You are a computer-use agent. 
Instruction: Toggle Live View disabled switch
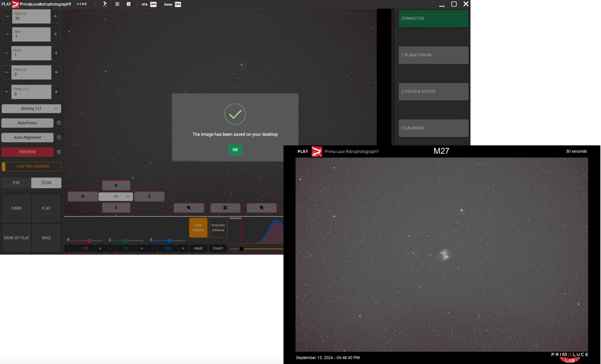tap(31, 166)
